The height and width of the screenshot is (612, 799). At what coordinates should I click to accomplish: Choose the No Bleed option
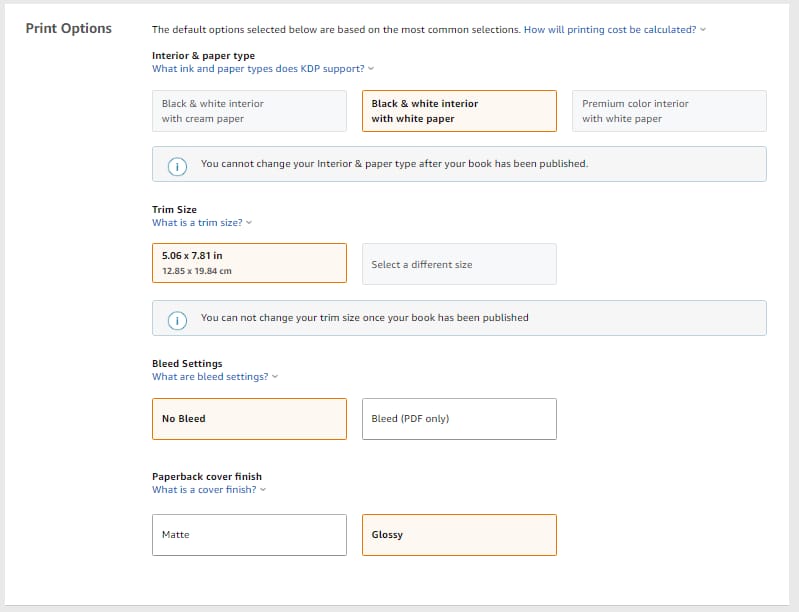click(249, 419)
